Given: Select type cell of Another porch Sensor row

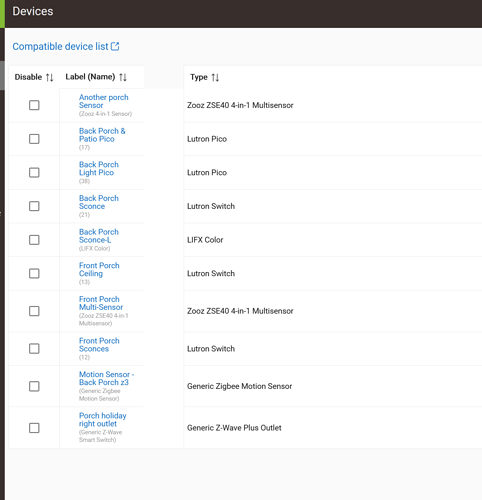Looking at the screenshot, I should (240, 105).
